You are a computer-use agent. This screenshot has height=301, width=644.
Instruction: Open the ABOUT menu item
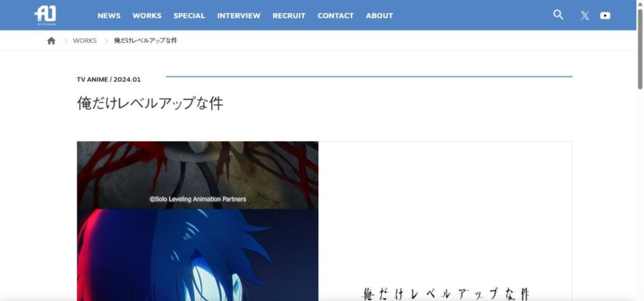click(379, 16)
